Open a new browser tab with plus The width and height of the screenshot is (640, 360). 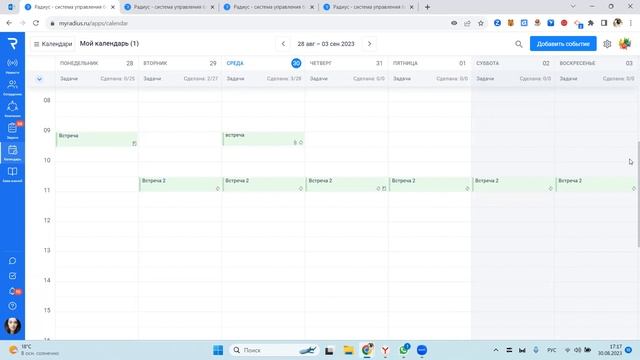point(427,7)
